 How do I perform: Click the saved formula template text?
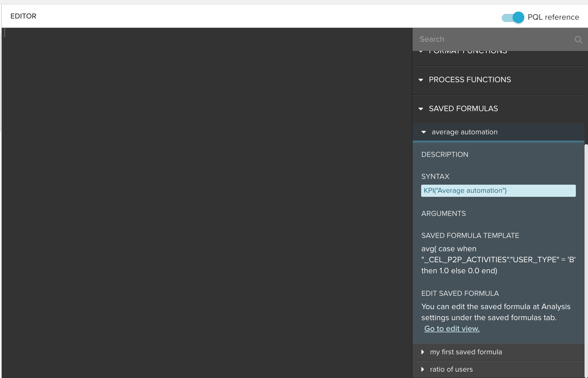click(x=498, y=260)
